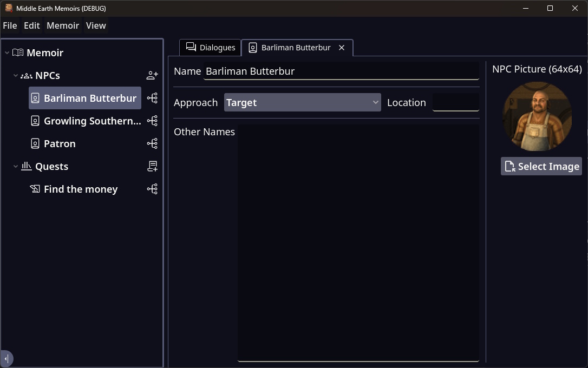Collapse the NPCs tree section
This screenshot has width=588, height=368.
tap(16, 75)
